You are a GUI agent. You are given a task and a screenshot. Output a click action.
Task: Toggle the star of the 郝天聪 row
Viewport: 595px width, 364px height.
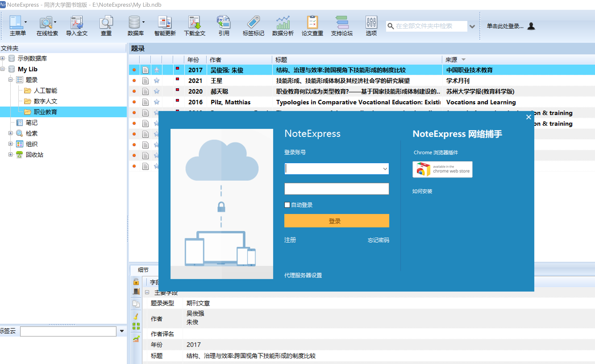click(157, 91)
